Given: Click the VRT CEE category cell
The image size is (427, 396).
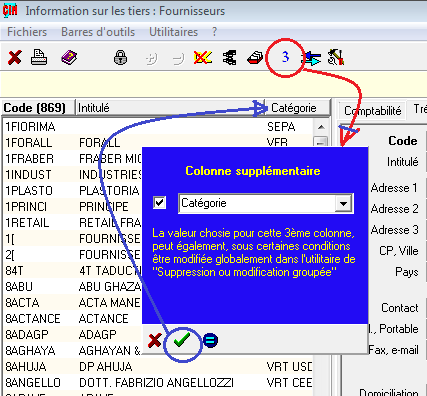Looking at the screenshot, I should click(x=289, y=383).
